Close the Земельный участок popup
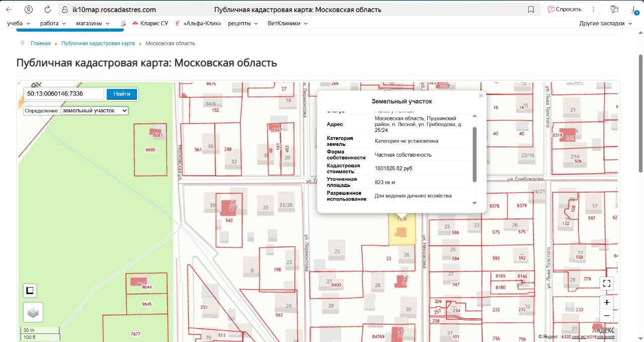Viewport: 644px width, 342px height. (480, 96)
